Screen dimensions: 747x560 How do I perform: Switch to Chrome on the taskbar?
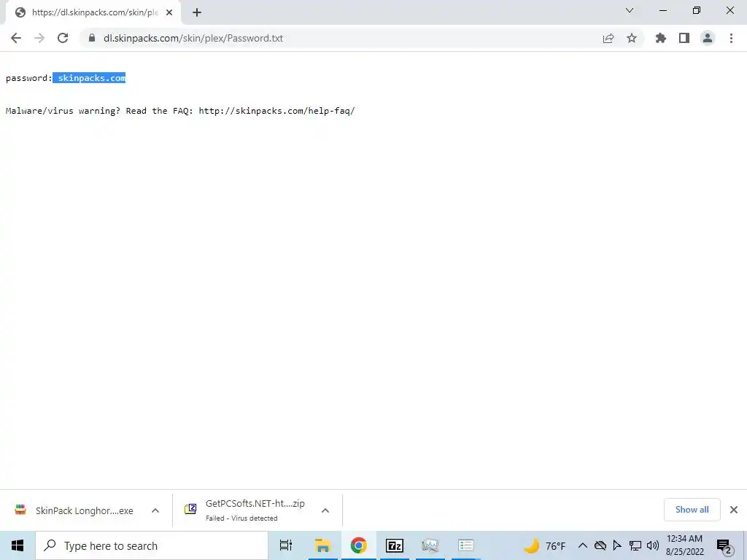358,545
